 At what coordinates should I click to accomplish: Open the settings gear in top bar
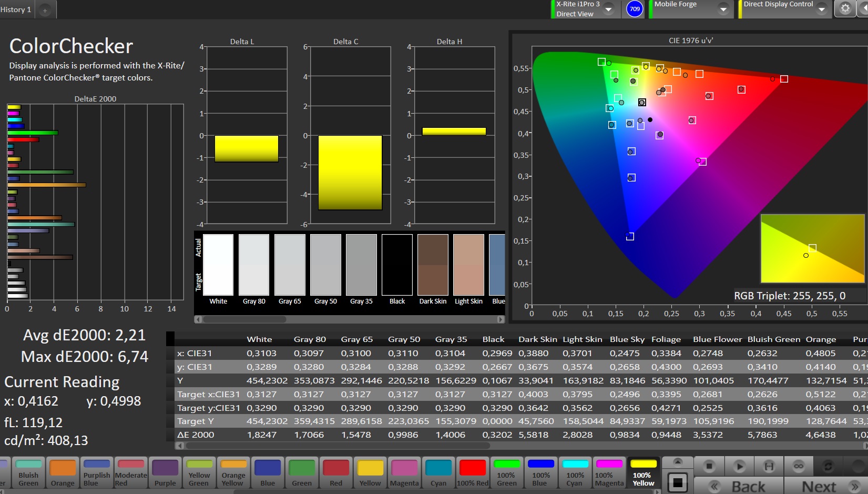coord(845,9)
